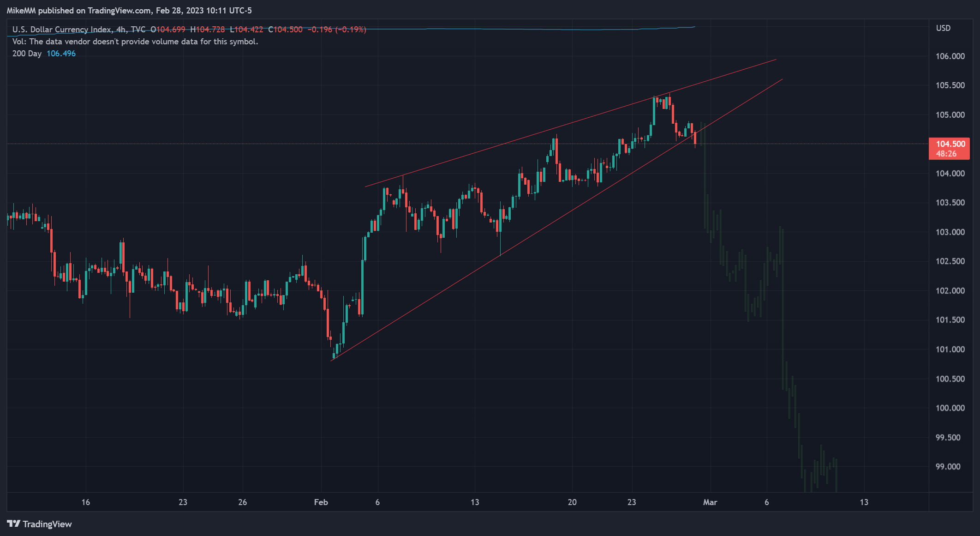Click the volume data notice text
The width and height of the screenshot is (980, 536).
[135, 42]
